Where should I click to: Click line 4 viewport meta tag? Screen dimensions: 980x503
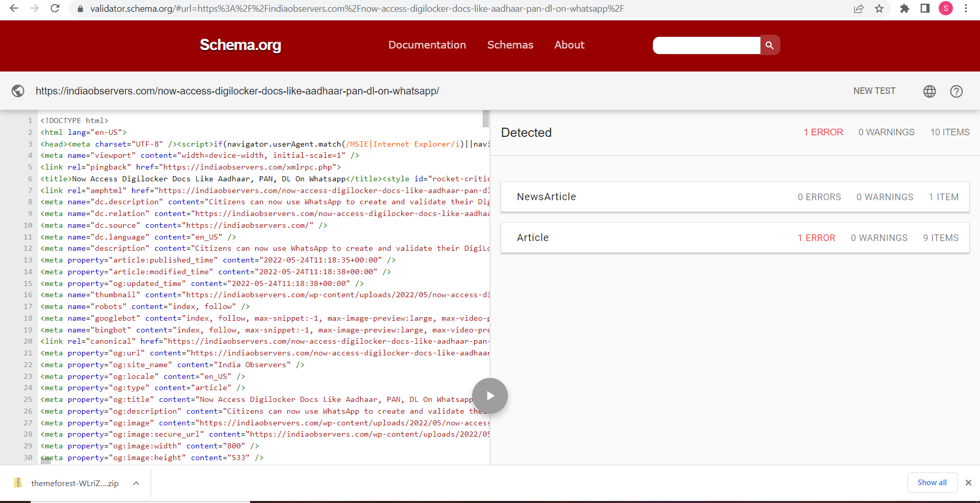tap(200, 155)
